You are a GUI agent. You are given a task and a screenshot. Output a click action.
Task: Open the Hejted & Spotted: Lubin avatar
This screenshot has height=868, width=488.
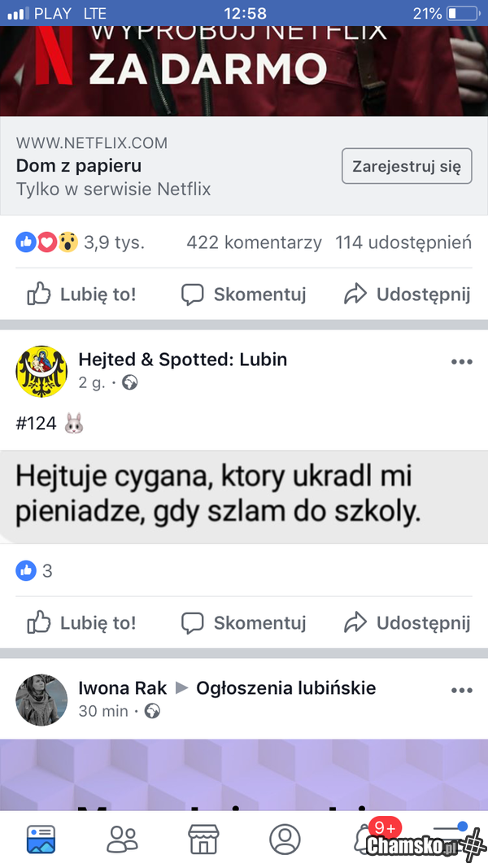[x=41, y=371]
